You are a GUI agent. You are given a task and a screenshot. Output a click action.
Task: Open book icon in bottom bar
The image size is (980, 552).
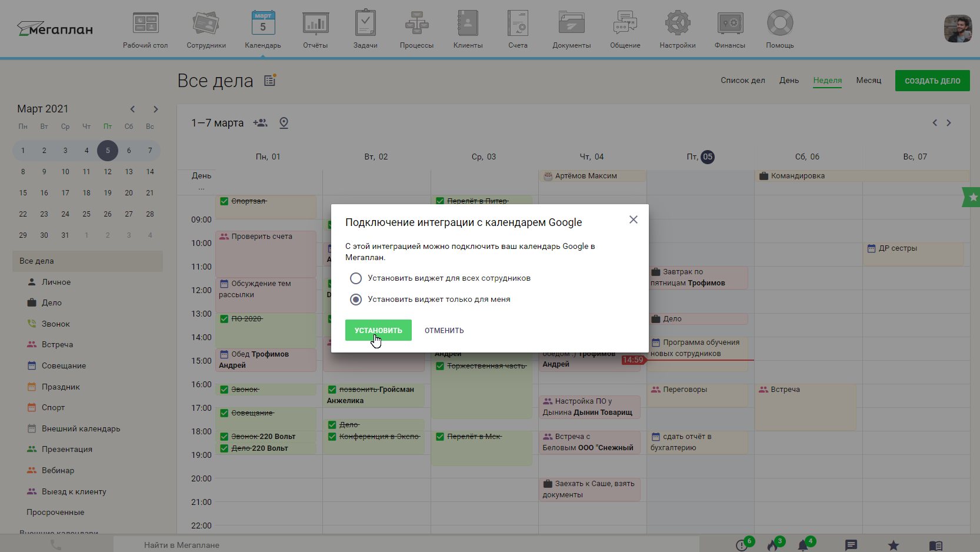tap(936, 546)
